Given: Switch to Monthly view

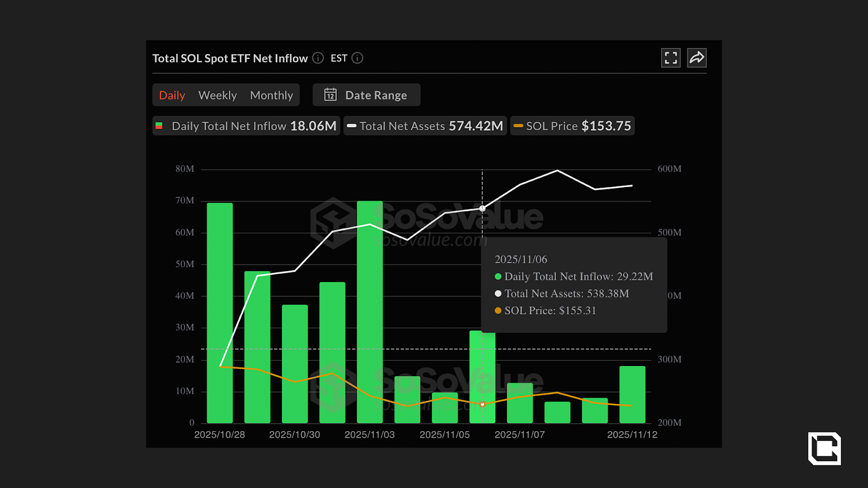Looking at the screenshot, I should coord(271,95).
